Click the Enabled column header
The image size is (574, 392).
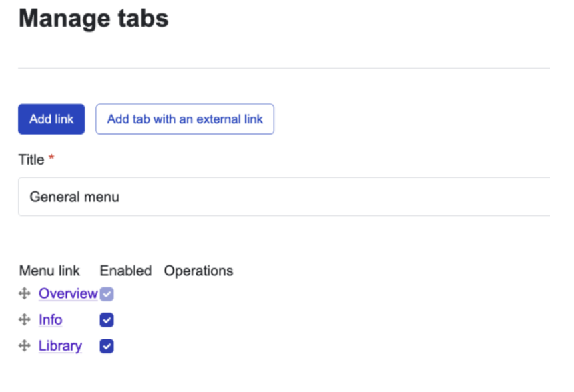125,271
